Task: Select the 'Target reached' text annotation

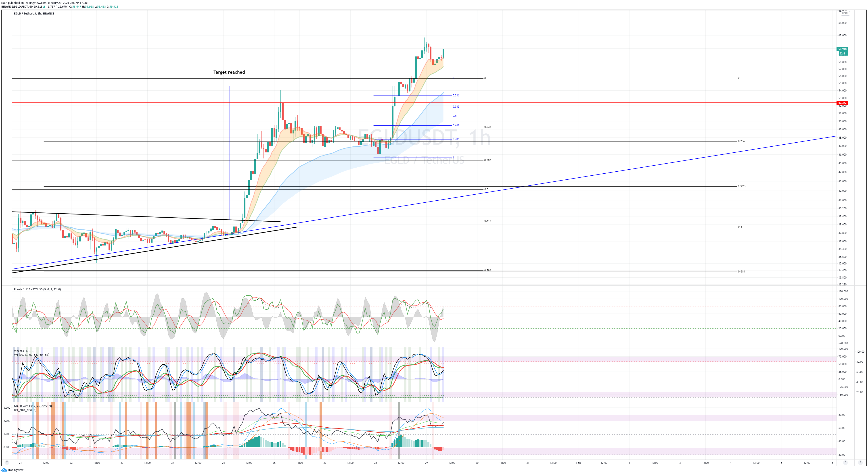Action: tap(229, 72)
